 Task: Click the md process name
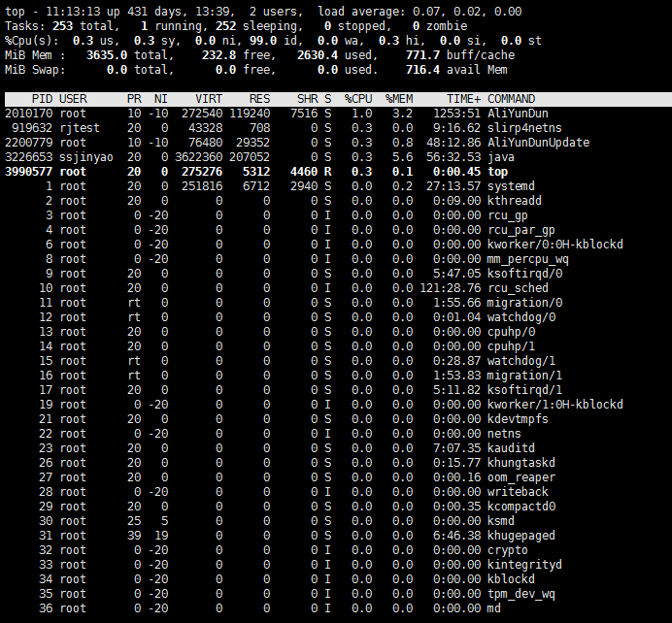tap(494, 608)
